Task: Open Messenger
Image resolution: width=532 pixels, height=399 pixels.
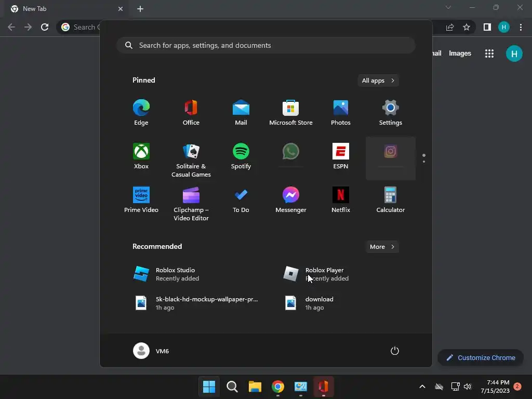Action: (x=291, y=200)
